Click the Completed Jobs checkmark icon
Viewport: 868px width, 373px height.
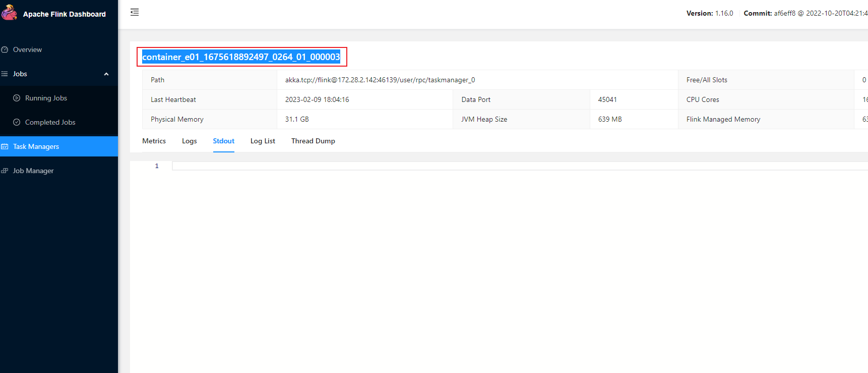[17, 122]
